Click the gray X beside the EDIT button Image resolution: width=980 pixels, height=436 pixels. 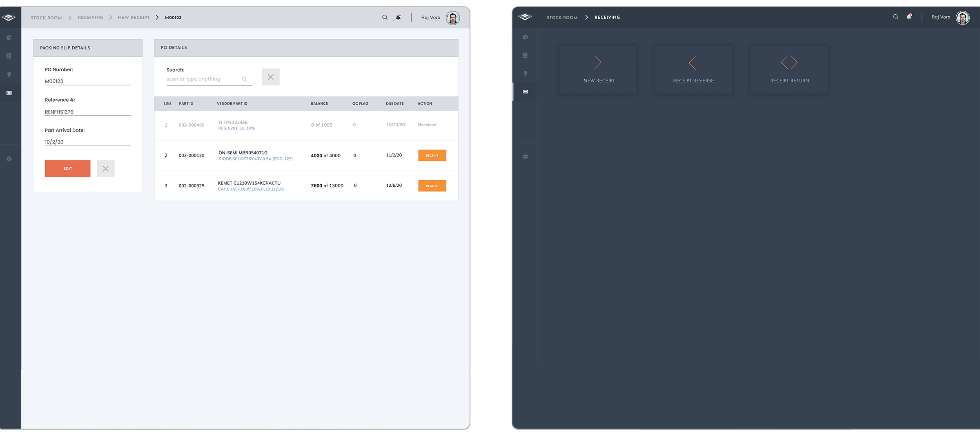(x=105, y=169)
